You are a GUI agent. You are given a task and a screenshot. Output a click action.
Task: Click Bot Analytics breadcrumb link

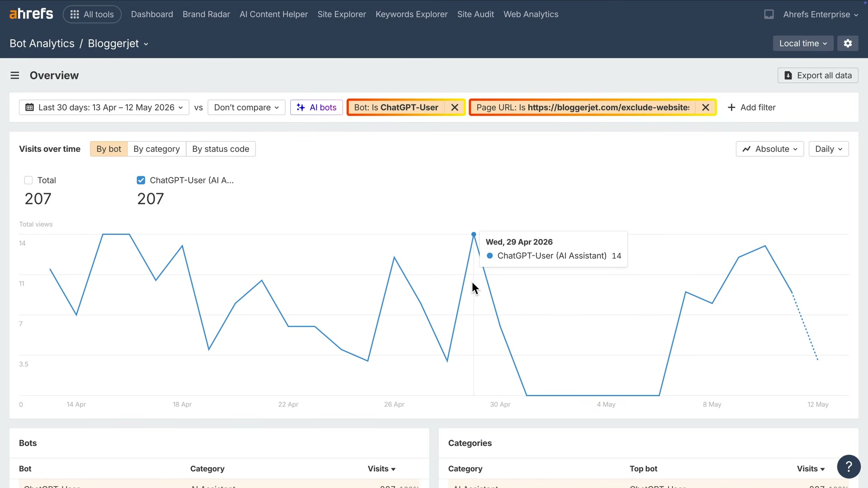(x=42, y=43)
